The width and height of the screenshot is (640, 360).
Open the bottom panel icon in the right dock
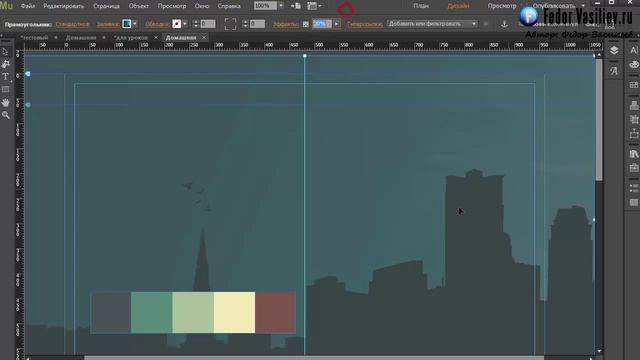click(x=633, y=202)
